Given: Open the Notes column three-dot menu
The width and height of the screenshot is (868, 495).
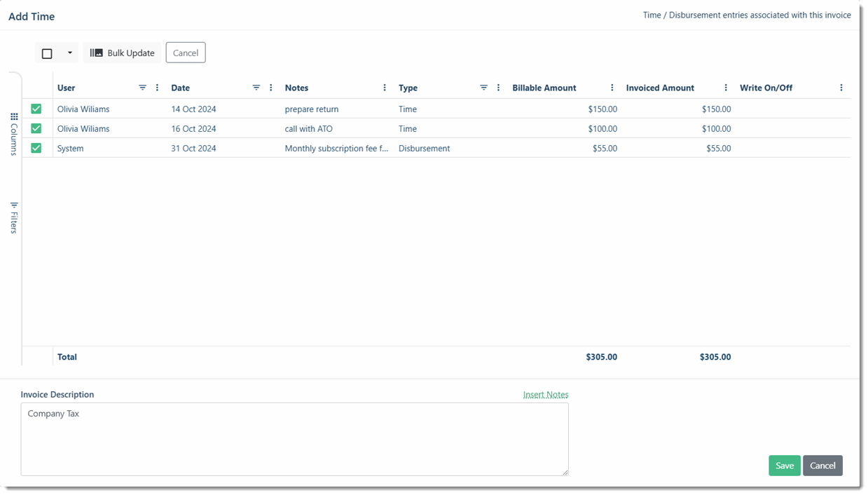Looking at the screenshot, I should click(385, 88).
